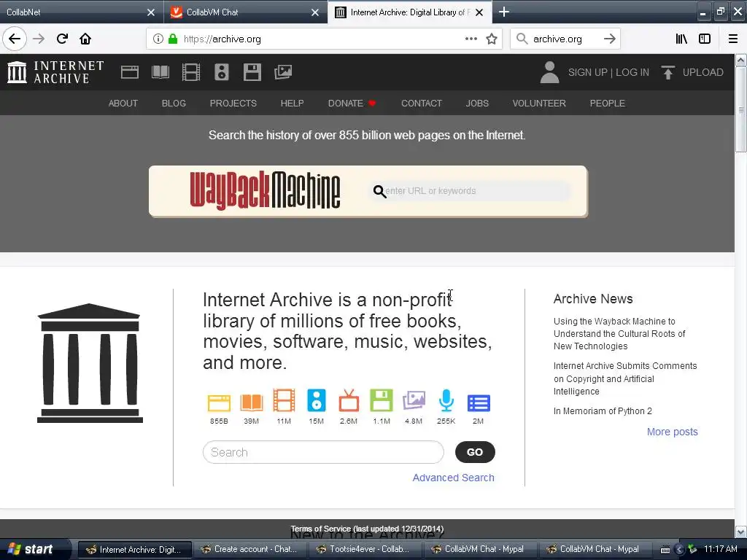Switch to Tootsie4ever taskbar window

[x=365, y=549]
